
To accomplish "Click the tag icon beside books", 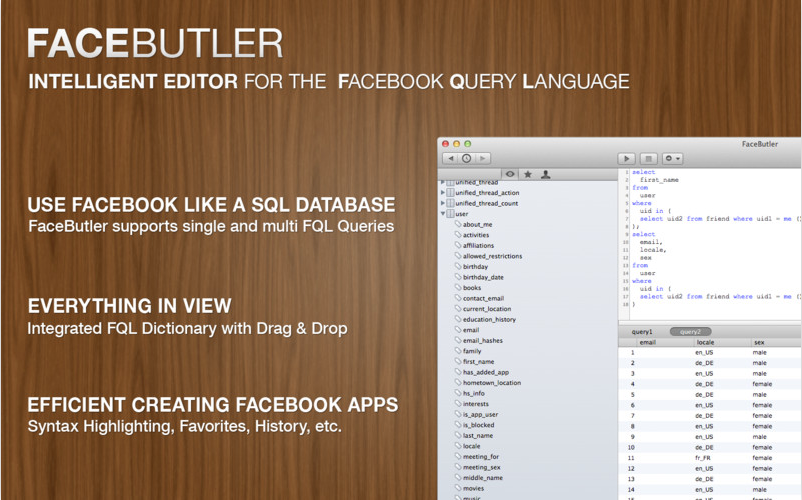I will [x=458, y=287].
